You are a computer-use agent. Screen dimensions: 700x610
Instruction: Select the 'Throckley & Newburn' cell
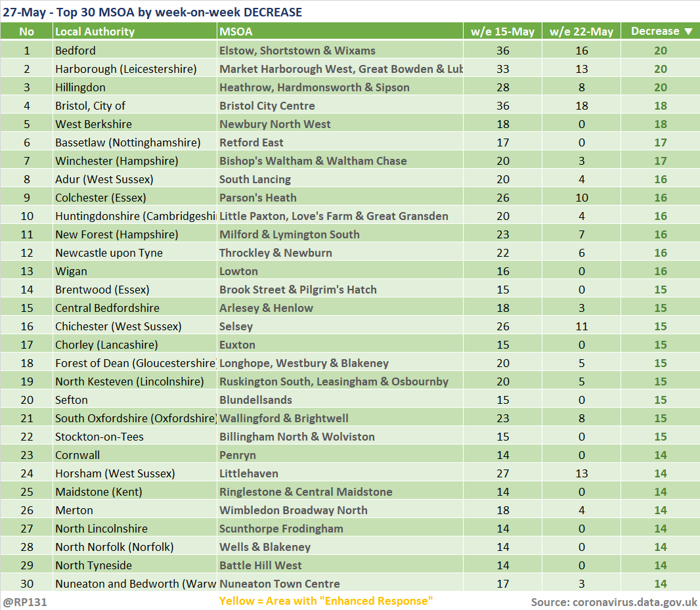tap(340, 253)
